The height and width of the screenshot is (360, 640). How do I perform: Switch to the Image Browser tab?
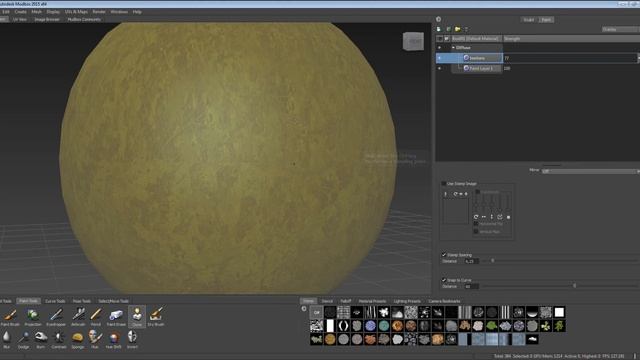47,19
